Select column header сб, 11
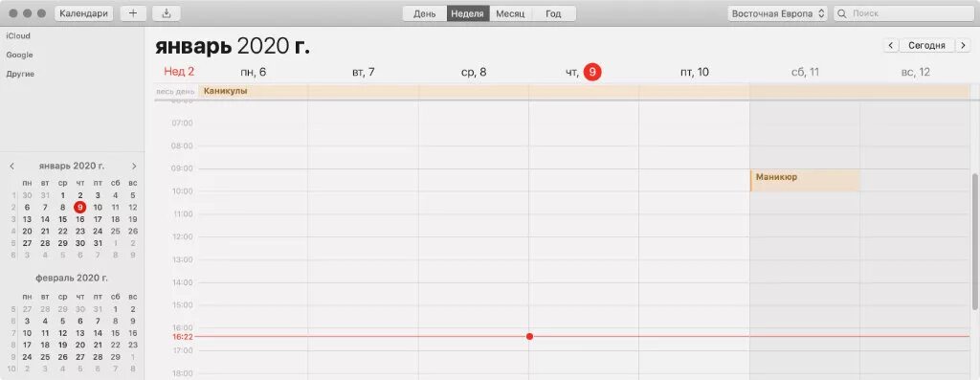980x380 pixels. (805, 73)
